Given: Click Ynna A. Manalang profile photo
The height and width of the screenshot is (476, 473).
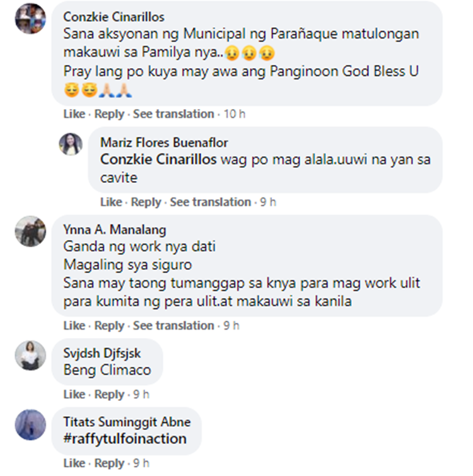Looking at the screenshot, I should coord(30,231).
